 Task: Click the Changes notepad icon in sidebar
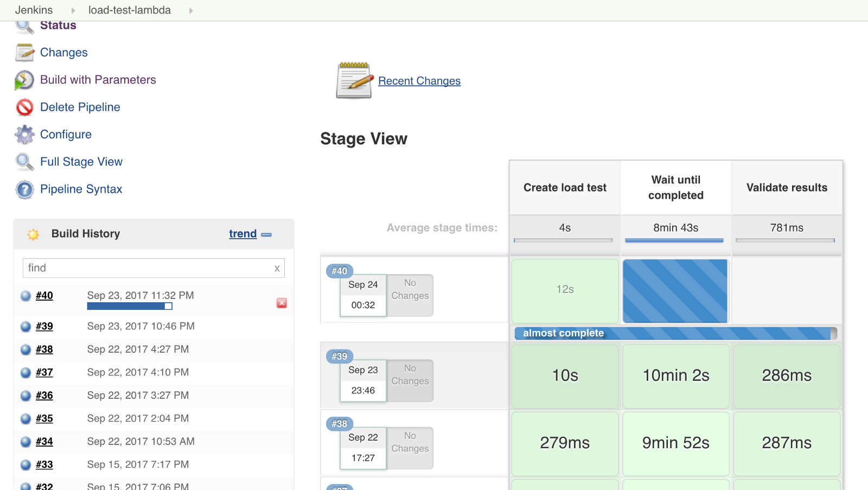pyautogui.click(x=24, y=53)
